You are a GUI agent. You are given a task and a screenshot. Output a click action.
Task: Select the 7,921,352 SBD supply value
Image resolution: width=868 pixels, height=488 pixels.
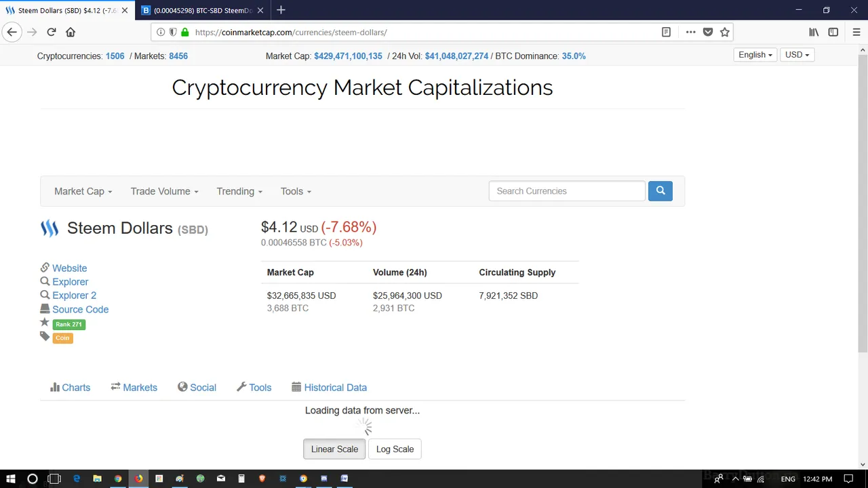[508, 296]
